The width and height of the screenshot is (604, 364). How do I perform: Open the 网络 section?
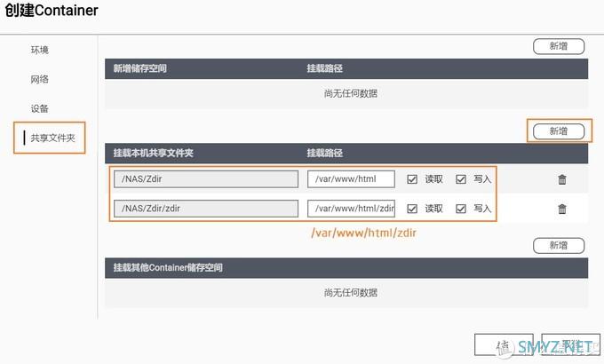40,79
